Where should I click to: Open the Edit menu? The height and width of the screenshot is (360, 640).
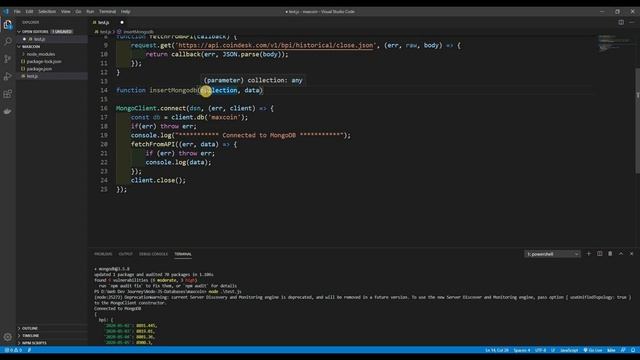[29, 11]
